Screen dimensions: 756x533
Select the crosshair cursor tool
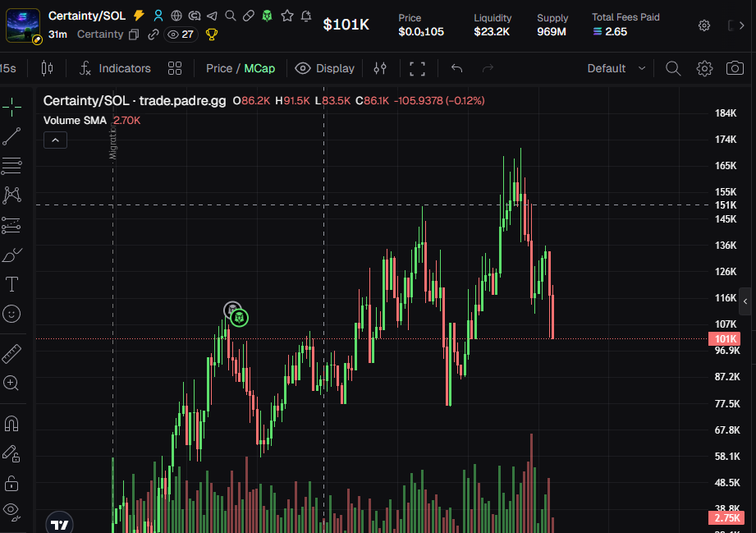pos(11,107)
